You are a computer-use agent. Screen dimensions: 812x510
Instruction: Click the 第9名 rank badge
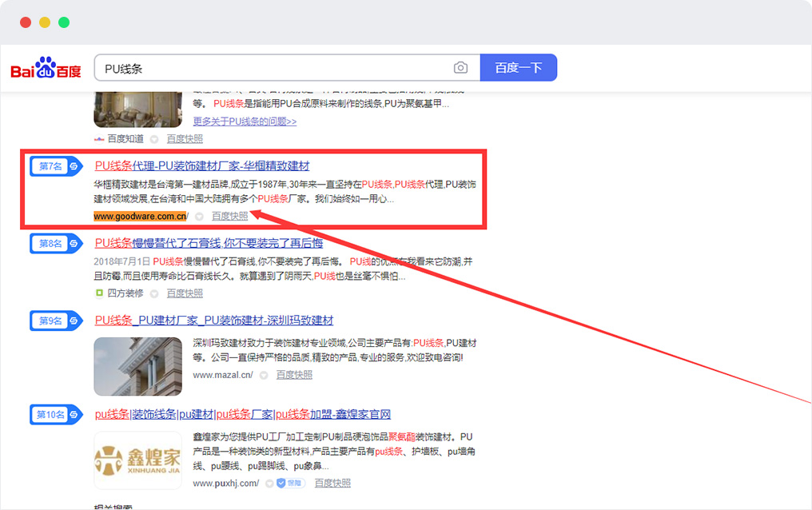pos(56,321)
